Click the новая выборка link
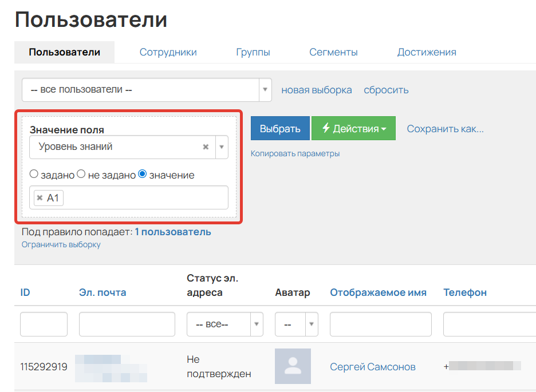536x392 pixels. (x=317, y=90)
